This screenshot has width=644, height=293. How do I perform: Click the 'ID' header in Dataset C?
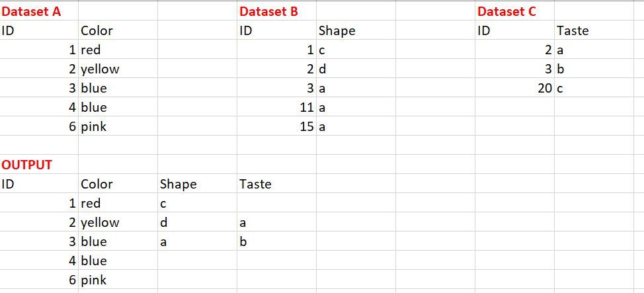pos(484,30)
